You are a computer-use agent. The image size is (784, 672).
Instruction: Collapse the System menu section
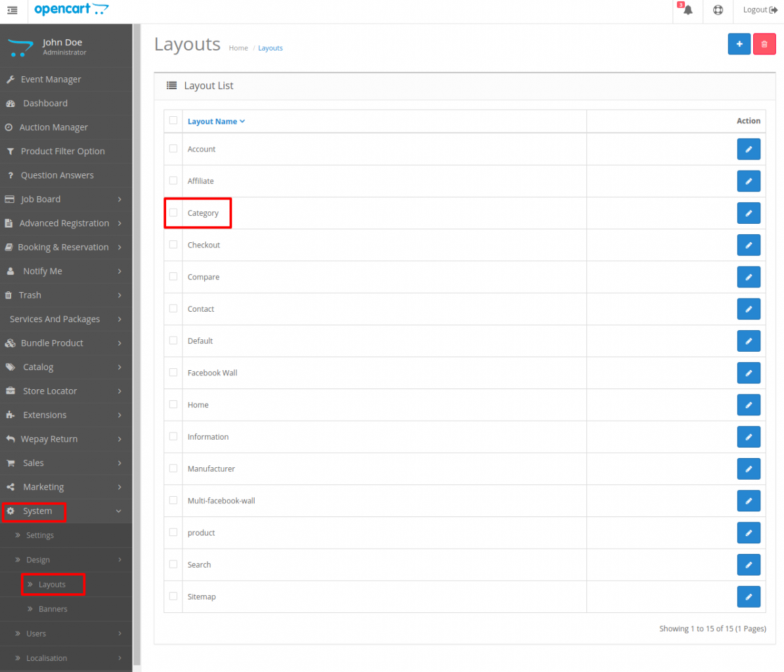(x=36, y=511)
